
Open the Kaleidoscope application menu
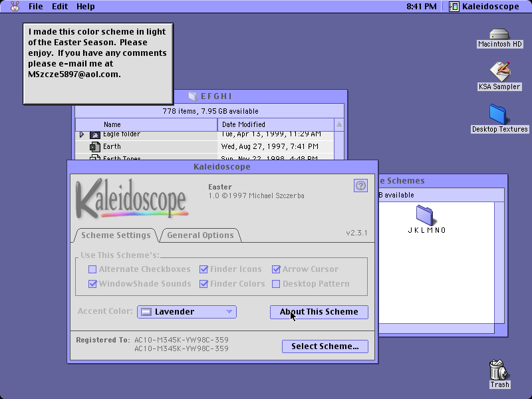(484, 6)
